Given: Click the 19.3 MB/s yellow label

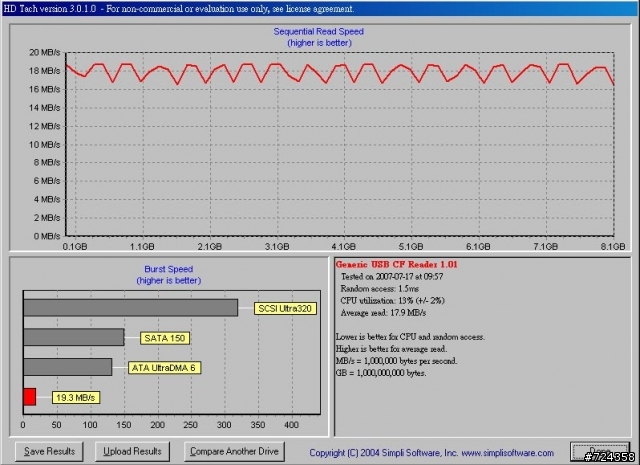Looking at the screenshot, I should click(76, 397).
